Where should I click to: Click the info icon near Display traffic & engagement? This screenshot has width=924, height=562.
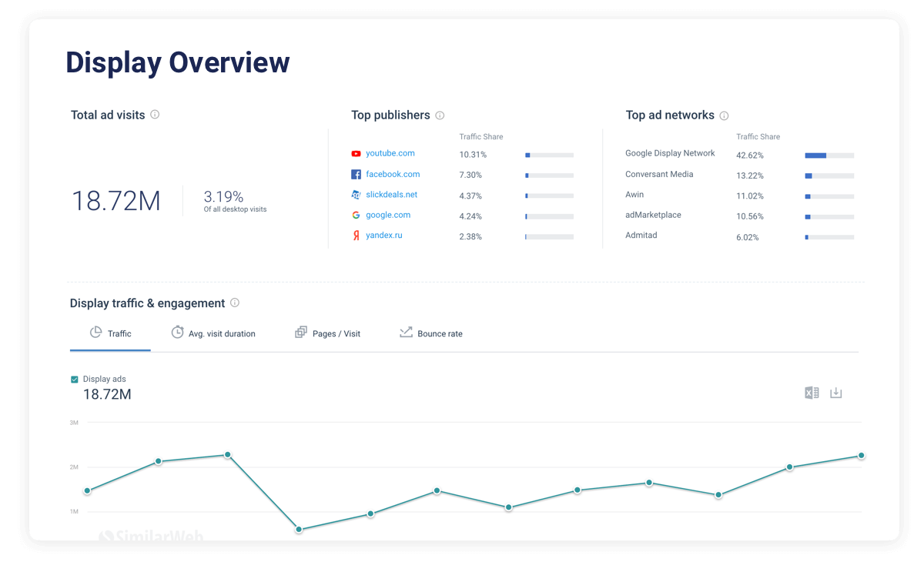(234, 303)
